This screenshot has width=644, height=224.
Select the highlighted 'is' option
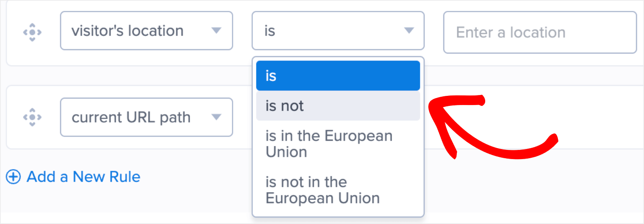338,76
